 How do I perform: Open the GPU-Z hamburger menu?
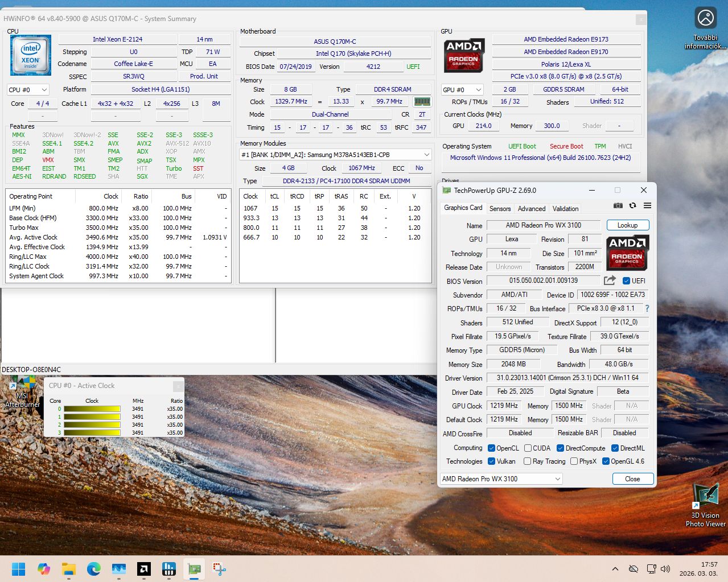[x=647, y=205]
